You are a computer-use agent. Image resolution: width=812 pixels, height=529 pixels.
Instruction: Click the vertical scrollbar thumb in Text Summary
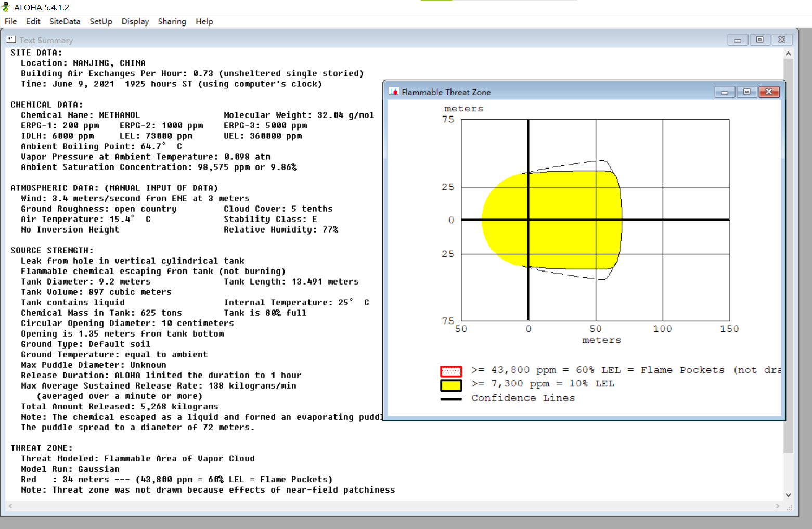(788, 255)
